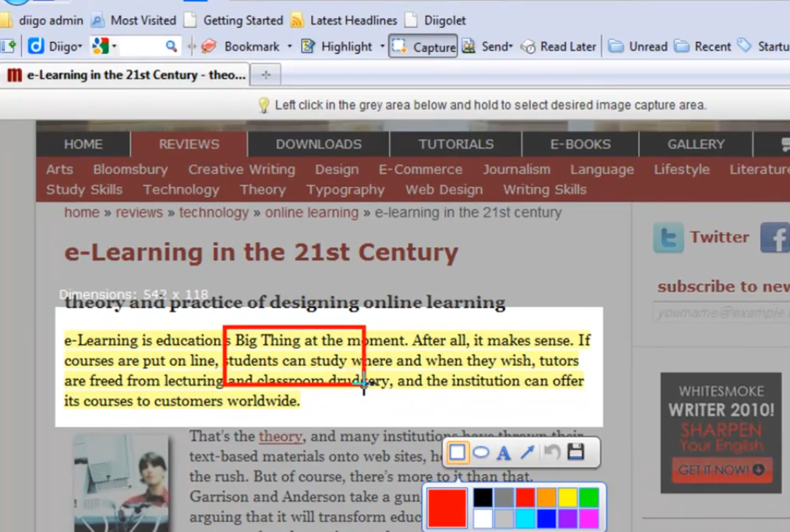790x532 pixels.
Task: Open the Bloomsbury category
Action: tap(130, 170)
